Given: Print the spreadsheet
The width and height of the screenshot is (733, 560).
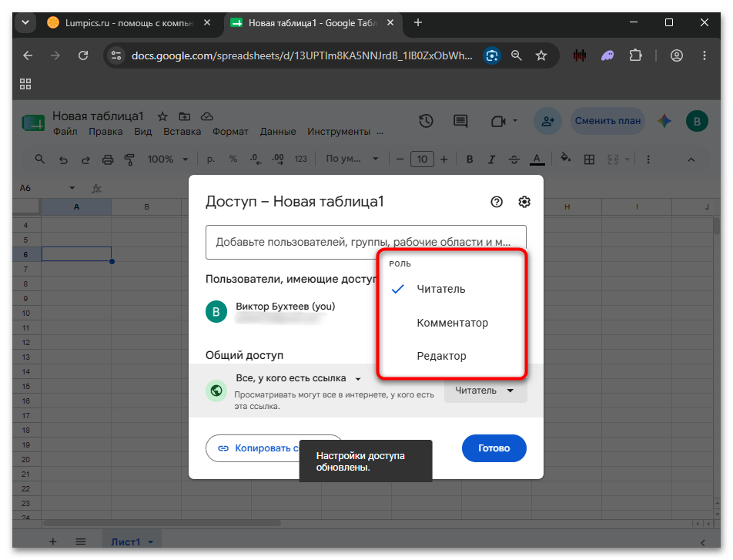Looking at the screenshot, I should point(108,159).
